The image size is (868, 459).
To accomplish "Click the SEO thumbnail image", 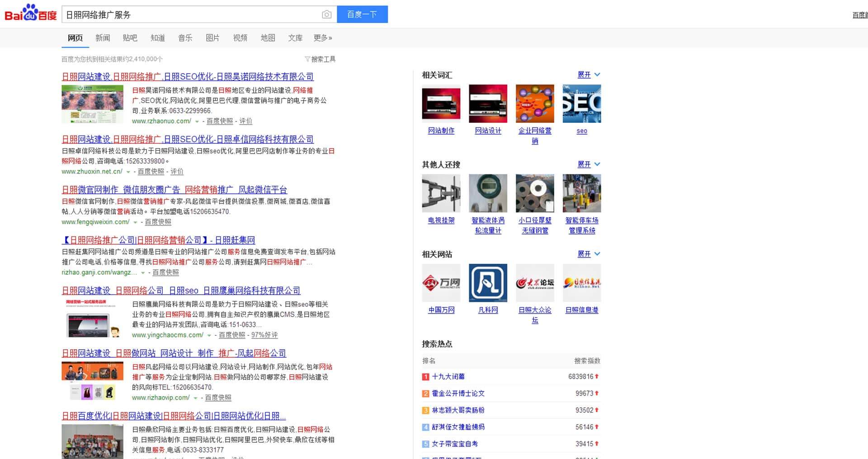I will click(582, 104).
